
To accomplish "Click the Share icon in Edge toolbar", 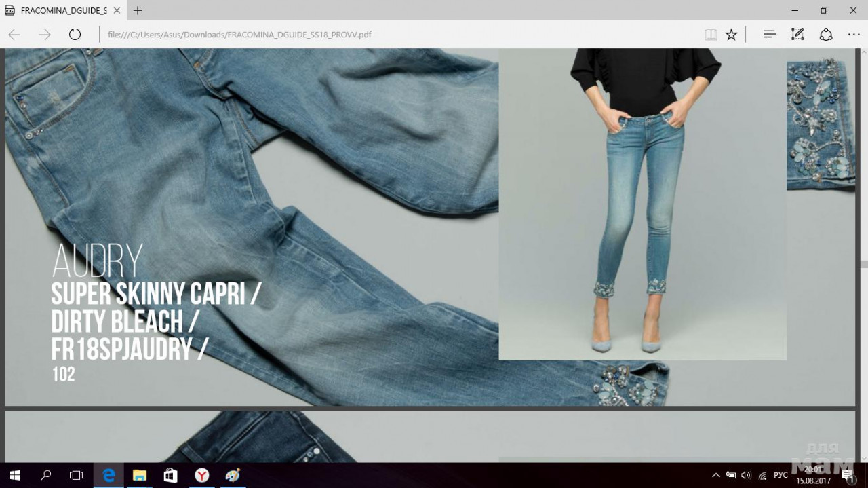I will pos(826,35).
